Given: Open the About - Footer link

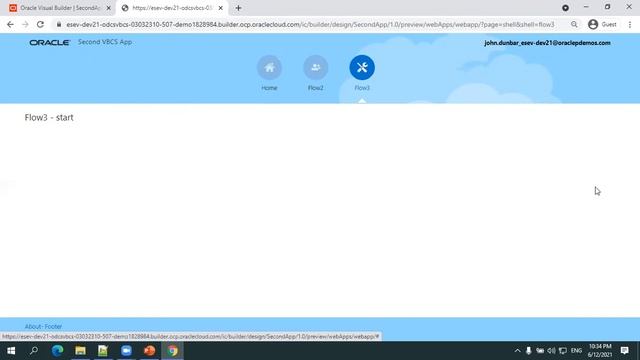Looking at the screenshot, I should point(43,327).
